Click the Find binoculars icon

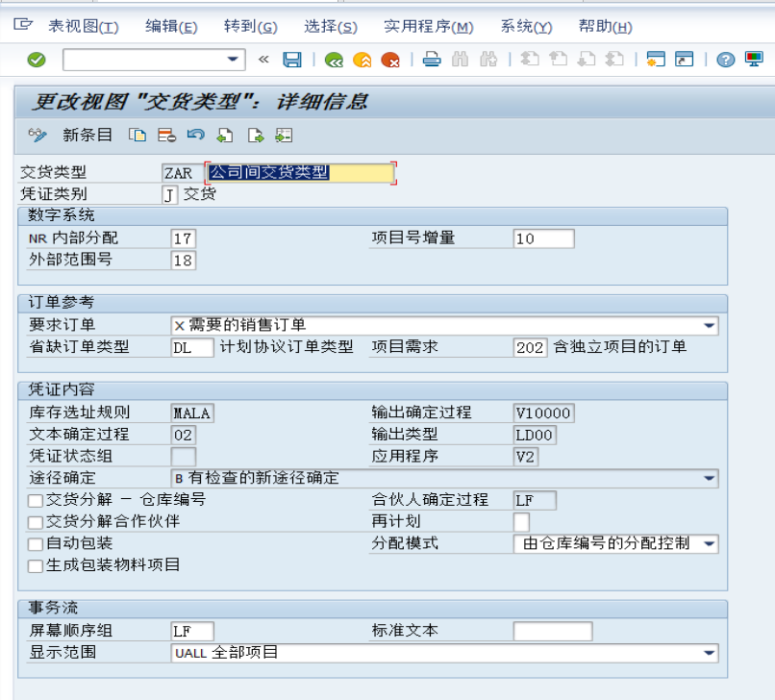460,60
